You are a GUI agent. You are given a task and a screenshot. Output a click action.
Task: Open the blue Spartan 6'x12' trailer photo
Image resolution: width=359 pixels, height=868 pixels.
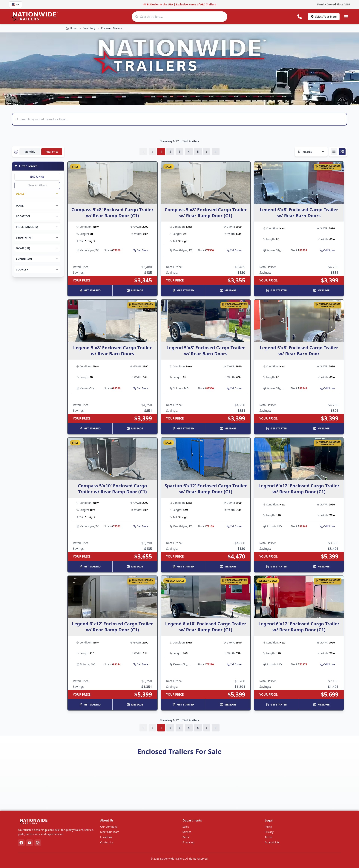(205, 459)
